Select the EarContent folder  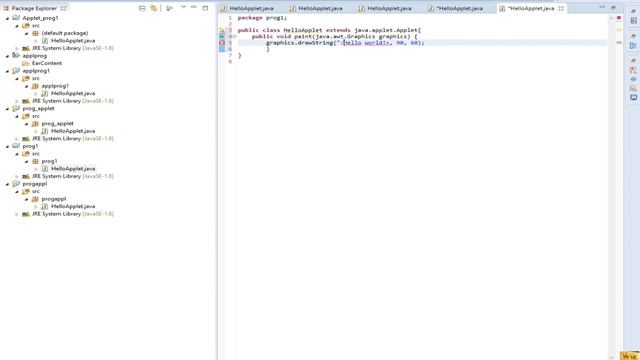47,63
